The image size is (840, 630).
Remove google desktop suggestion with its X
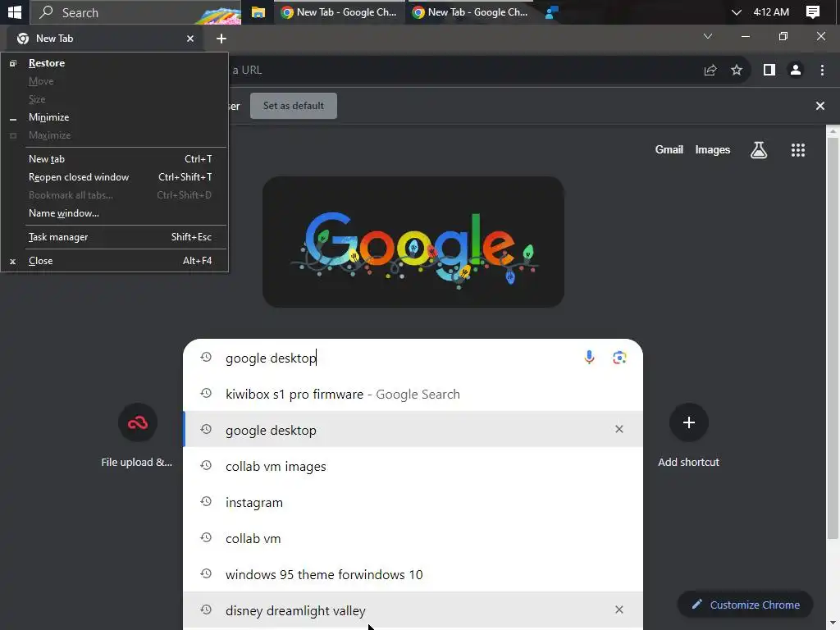(619, 429)
